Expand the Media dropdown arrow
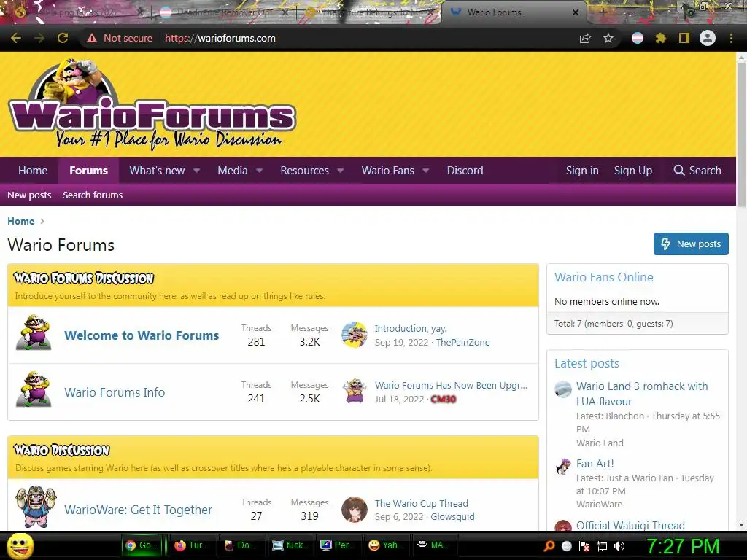 [x=260, y=171]
